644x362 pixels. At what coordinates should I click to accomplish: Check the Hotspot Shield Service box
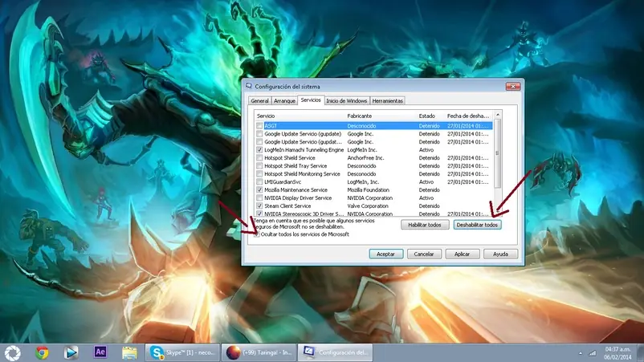coord(259,158)
